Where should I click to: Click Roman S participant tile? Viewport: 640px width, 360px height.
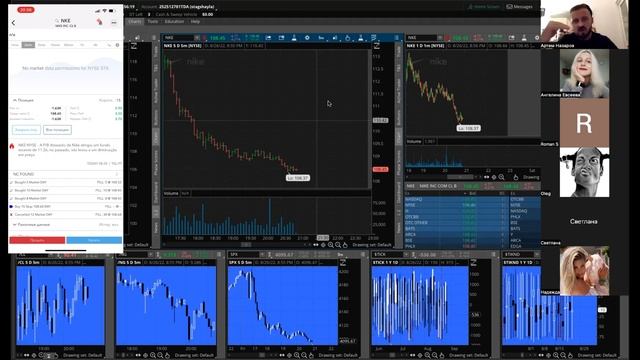(x=584, y=122)
